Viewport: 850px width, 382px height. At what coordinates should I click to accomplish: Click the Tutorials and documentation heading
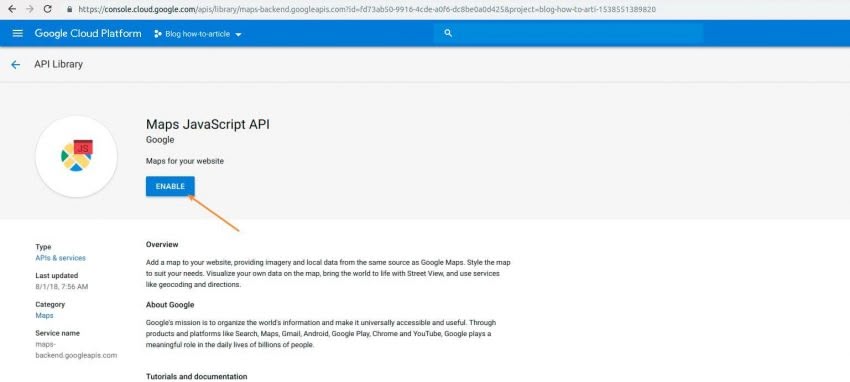tap(196, 376)
